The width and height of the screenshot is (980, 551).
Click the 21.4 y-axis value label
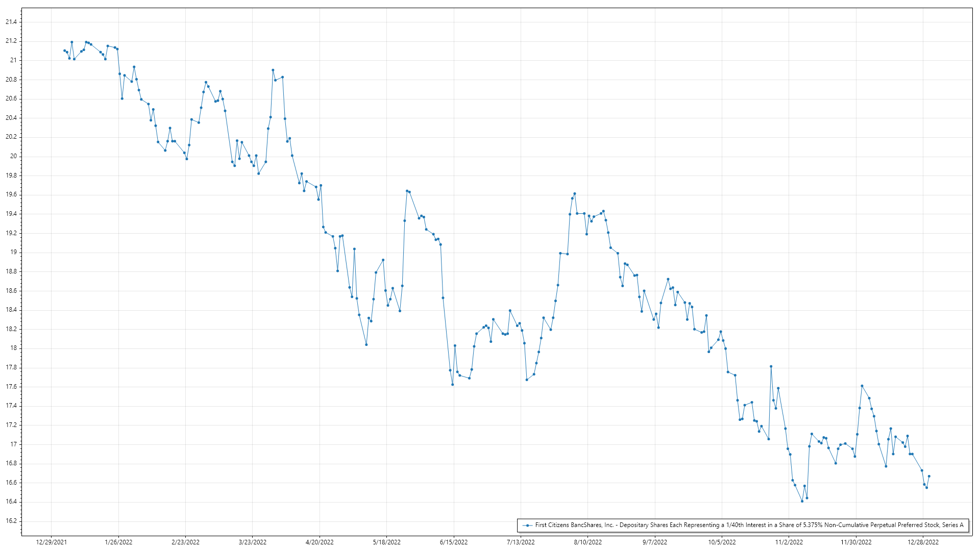point(11,22)
